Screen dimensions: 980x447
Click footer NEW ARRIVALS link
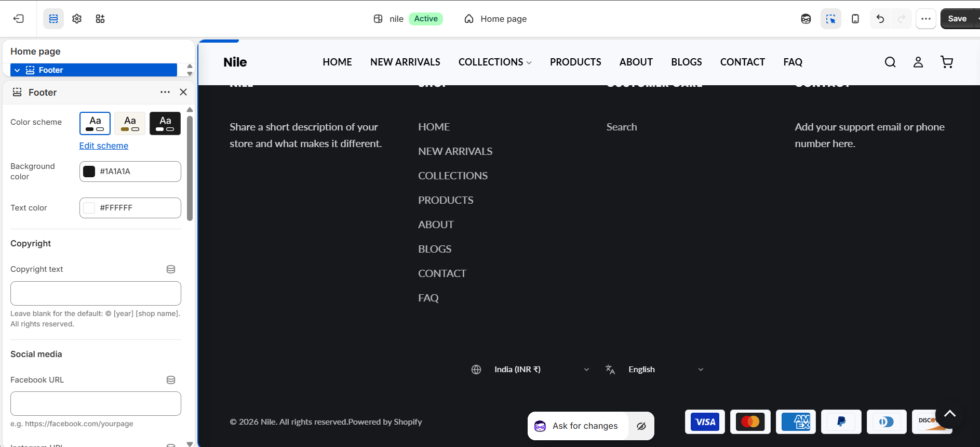pyautogui.click(x=455, y=151)
